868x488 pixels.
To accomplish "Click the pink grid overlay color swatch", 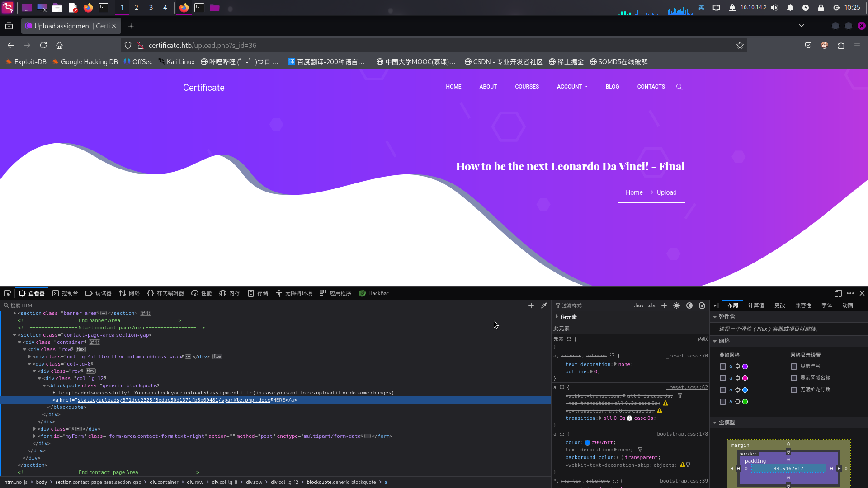I will (745, 378).
